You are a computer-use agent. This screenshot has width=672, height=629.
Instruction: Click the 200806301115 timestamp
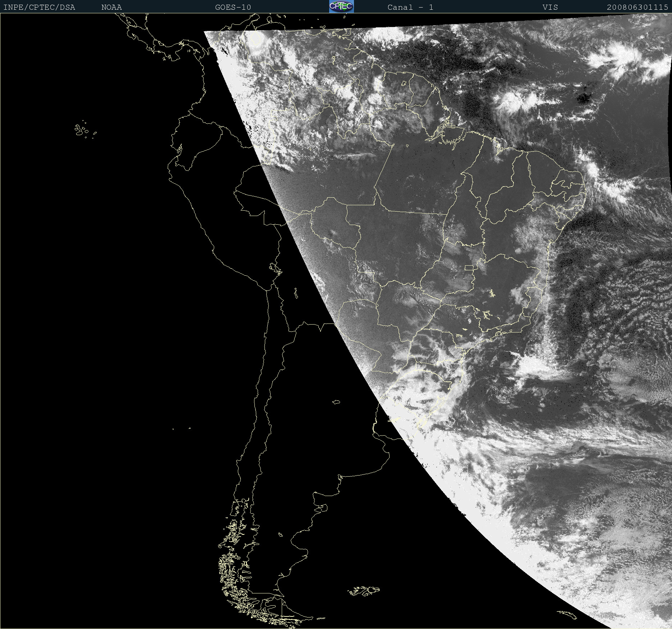coord(638,7)
